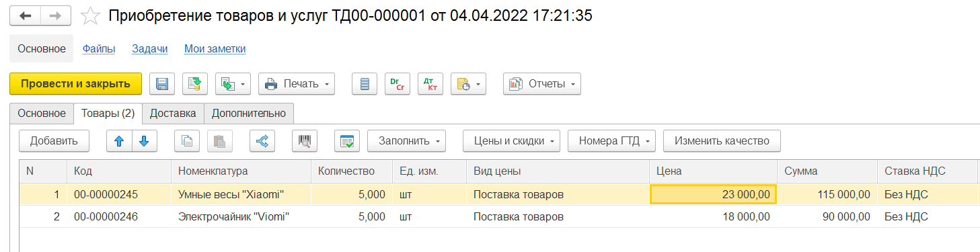Click the Сумма column header
This screenshot has width=980, height=252.
827,171
